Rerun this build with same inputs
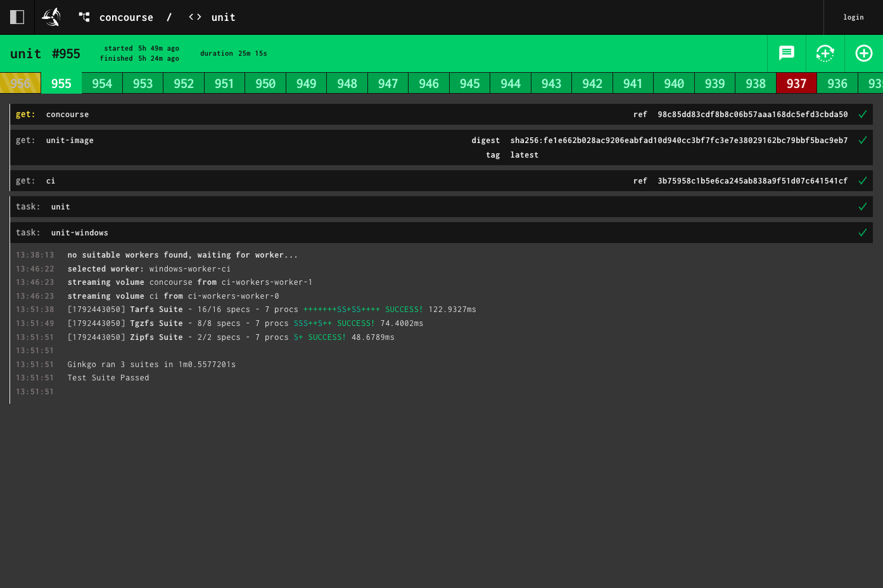883x588 pixels. [825, 53]
